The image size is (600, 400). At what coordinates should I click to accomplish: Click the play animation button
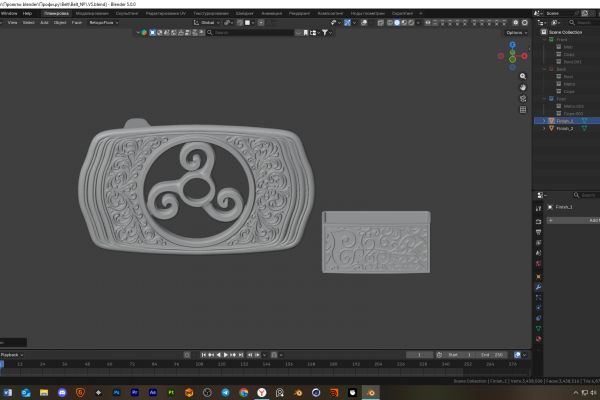pos(225,355)
